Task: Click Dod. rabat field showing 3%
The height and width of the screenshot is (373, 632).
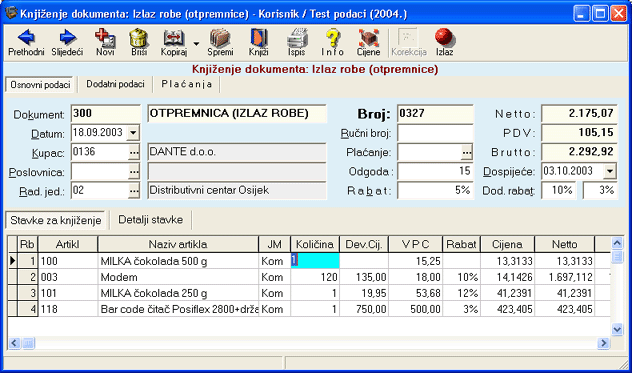Action: [600, 190]
